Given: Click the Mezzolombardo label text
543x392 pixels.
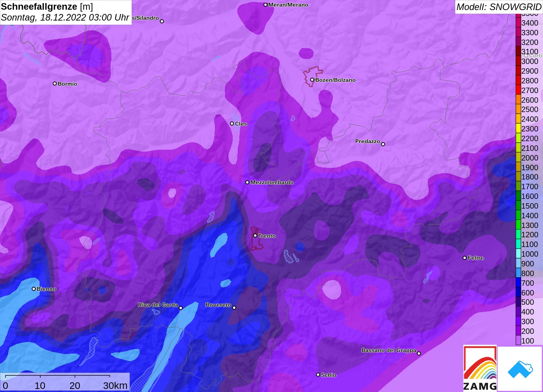Looking at the screenshot, I should pos(272,182).
